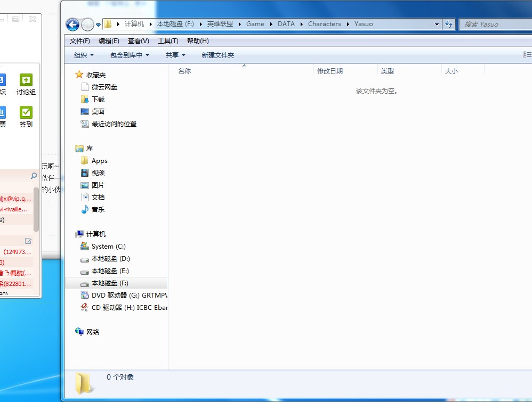
Task: Open 文档 library
Action: coord(98,197)
